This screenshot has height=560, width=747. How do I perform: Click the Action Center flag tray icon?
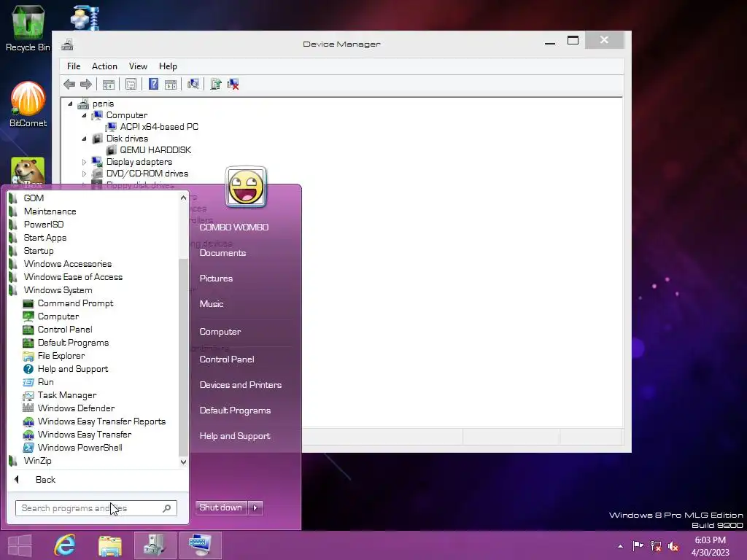638,545
